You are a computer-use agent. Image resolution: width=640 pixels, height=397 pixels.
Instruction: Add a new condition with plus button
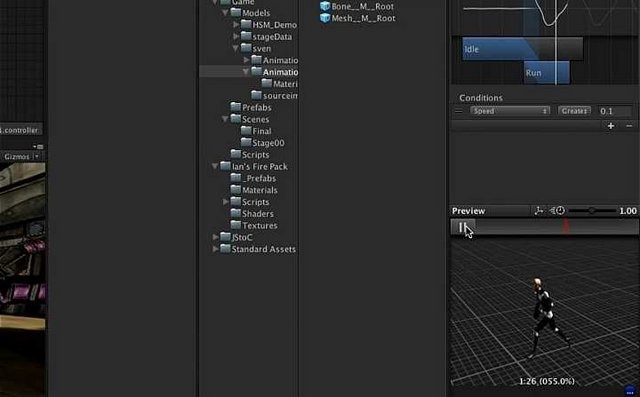click(x=611, y=126)
